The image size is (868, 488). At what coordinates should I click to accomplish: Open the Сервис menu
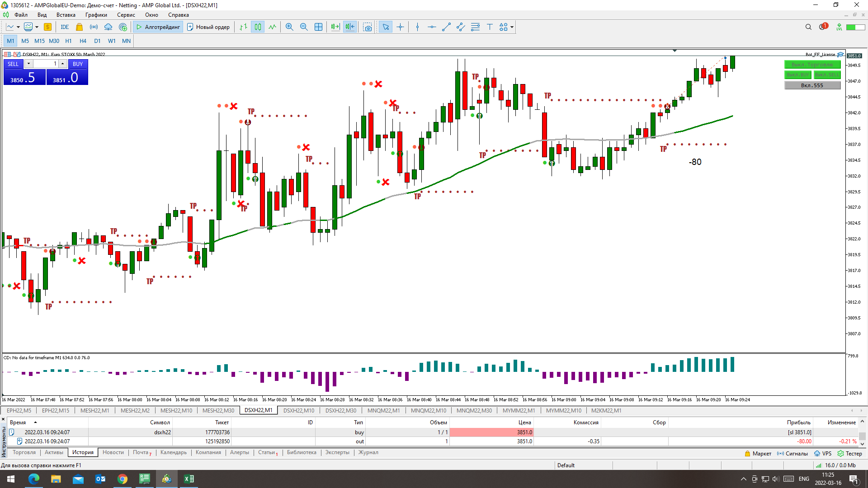click(x=126, y=15)
